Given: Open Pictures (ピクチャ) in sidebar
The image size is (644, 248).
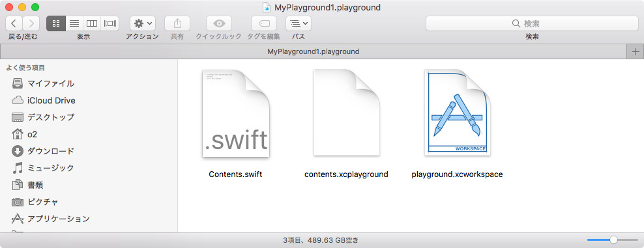Looking at the screenshot, I should 35,202.
